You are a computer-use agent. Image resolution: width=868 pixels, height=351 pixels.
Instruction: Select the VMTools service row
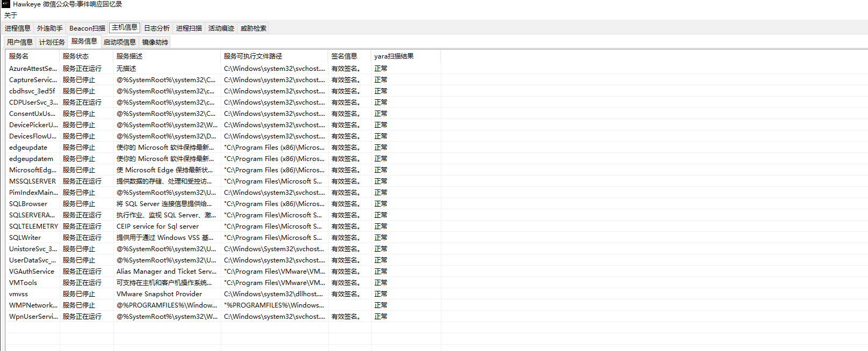(223, 283)
